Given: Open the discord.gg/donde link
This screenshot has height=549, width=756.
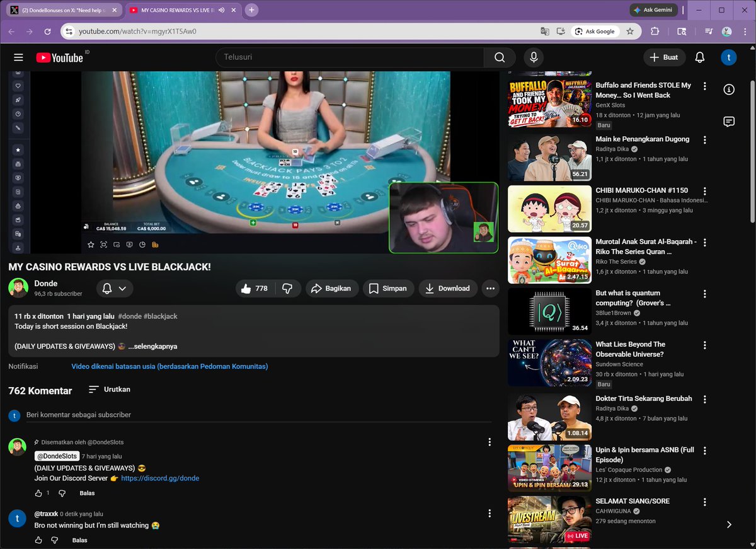Looking at the screenshot, I should point(160,478).
